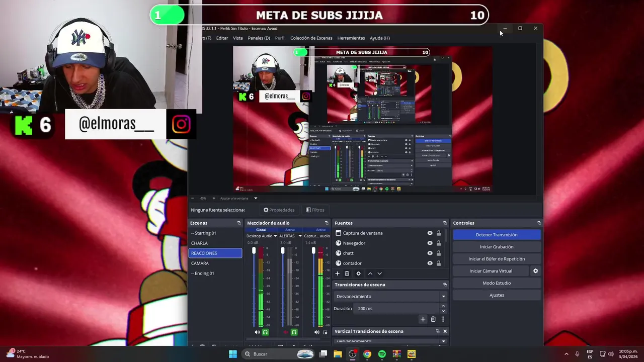Toggle Desktop Audio headphone monitoring
This screenshot has height=362, width=644.
[265, 332]
